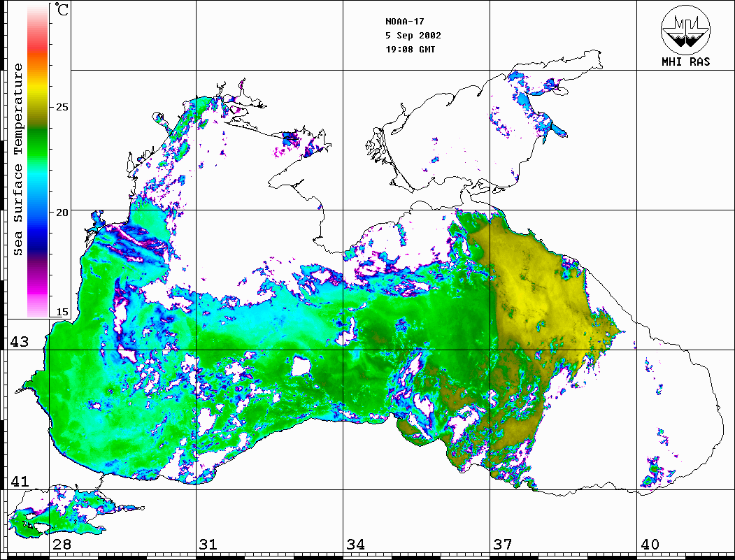
Task: Click latitude label '43'
Action: (20, 342)
